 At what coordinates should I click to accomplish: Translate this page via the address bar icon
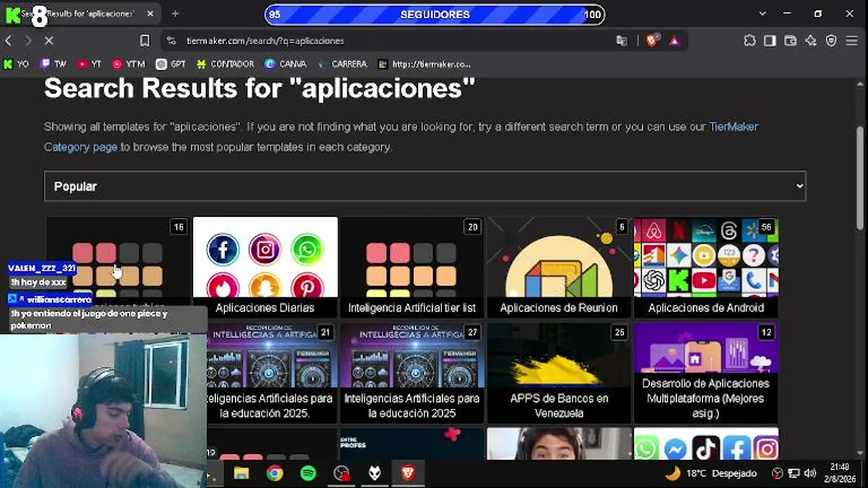(x=621, y=41)
